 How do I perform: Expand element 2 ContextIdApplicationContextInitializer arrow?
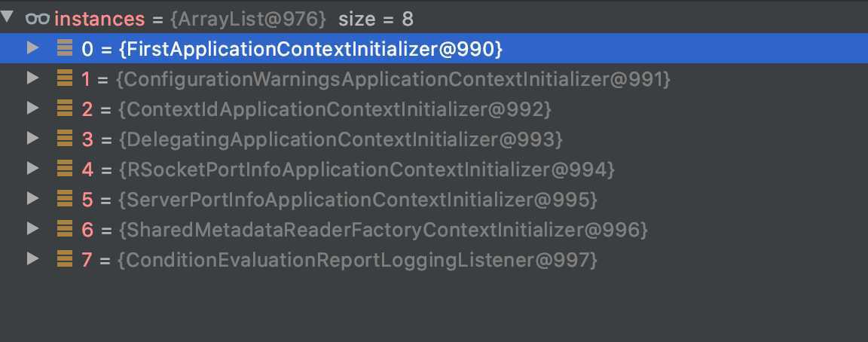(33, 108)
